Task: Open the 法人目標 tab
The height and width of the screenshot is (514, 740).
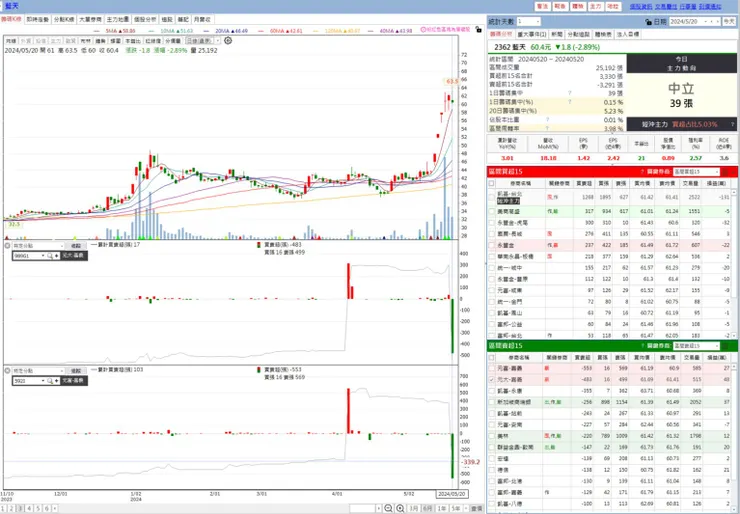Action: tap(628, 34)
